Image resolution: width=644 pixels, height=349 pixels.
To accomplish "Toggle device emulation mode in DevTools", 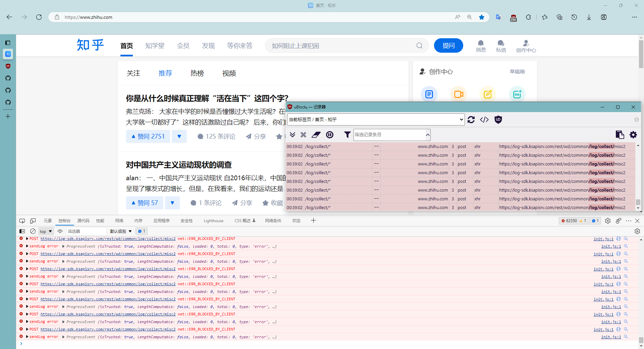I will 33,220.
